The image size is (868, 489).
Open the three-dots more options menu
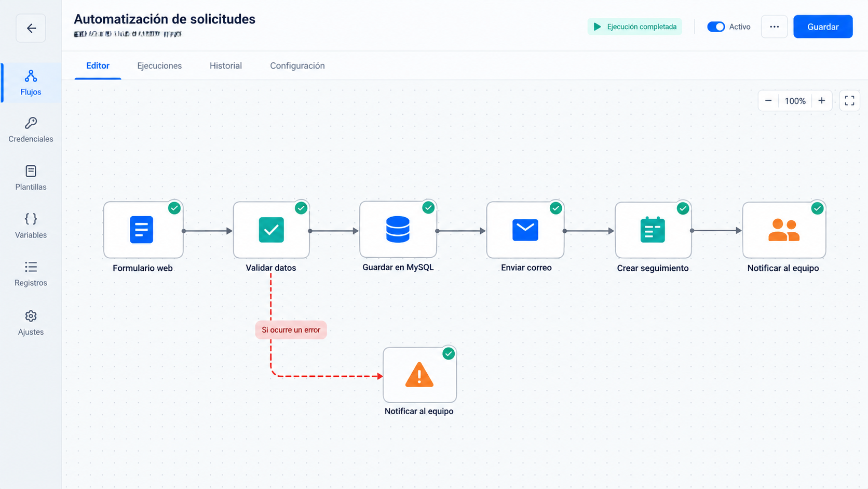click(775, 27)
